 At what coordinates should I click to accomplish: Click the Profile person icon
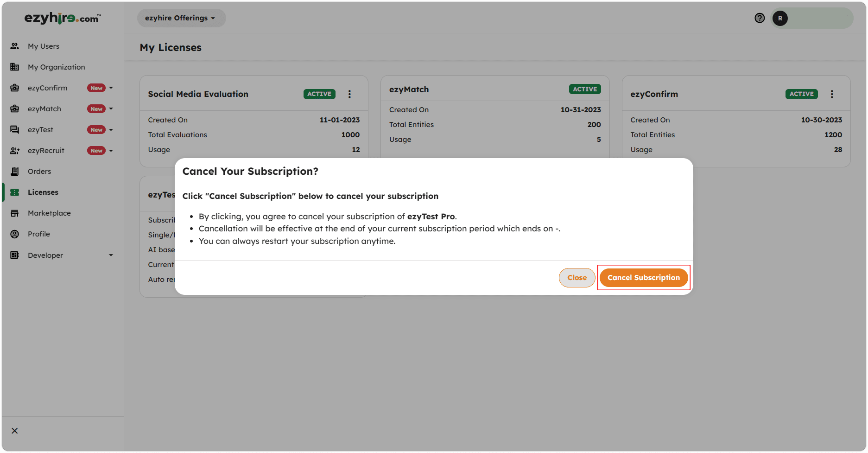click(15, 234)
